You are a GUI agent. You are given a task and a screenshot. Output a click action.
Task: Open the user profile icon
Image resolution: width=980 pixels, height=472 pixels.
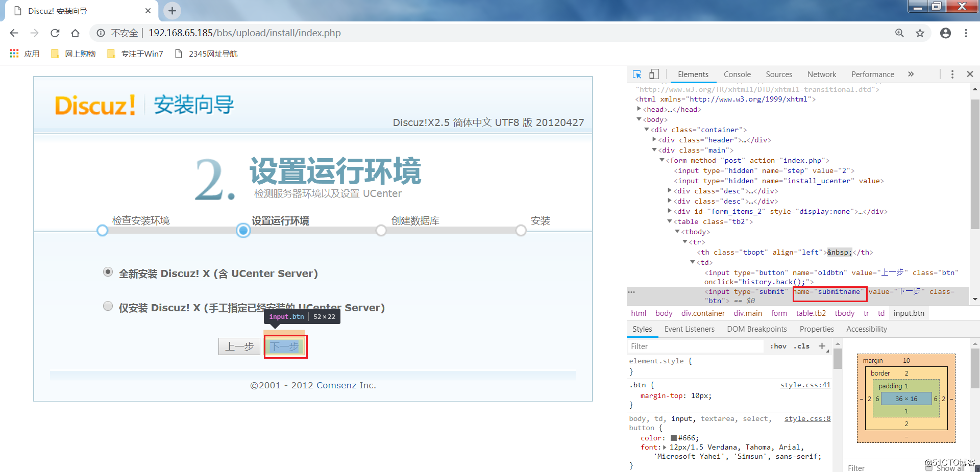click(x=945, y=33)
